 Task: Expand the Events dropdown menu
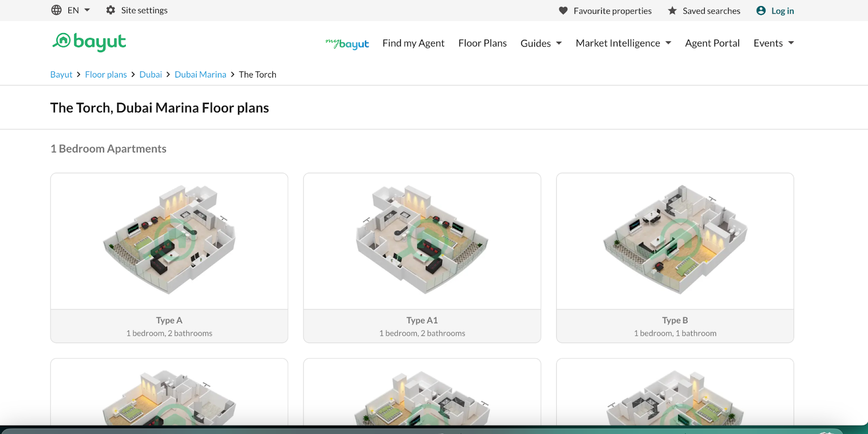(774, 43)
